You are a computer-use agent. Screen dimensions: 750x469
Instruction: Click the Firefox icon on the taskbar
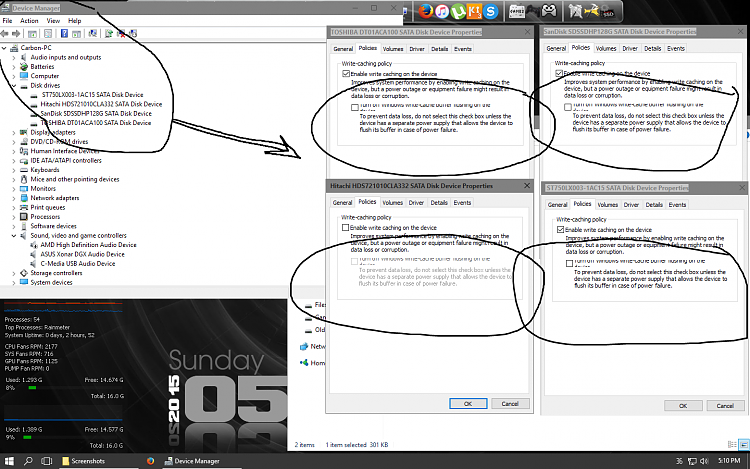(151, 461)
